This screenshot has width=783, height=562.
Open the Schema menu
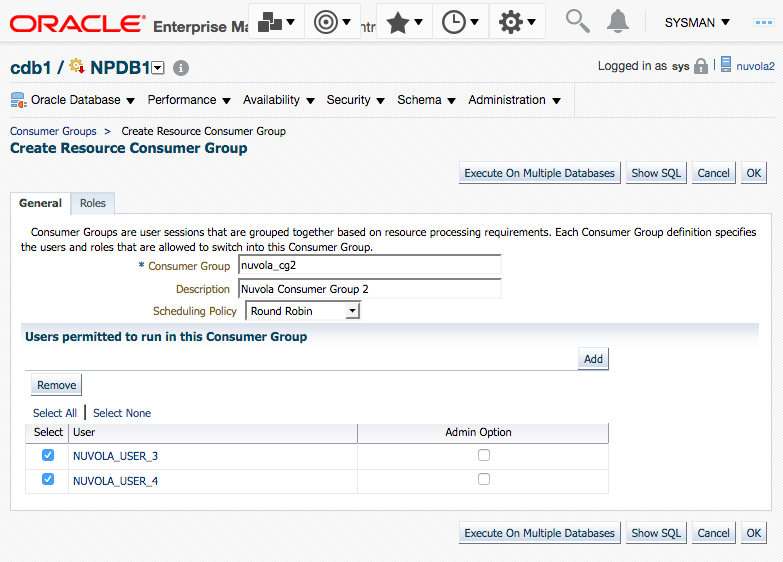[x=426, y=100]
